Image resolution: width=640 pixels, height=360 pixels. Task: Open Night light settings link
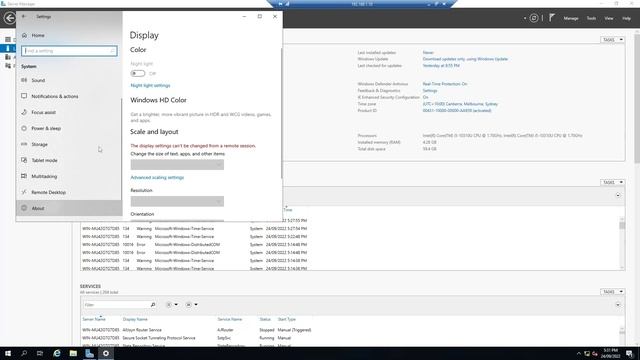[x=150, y=85]
